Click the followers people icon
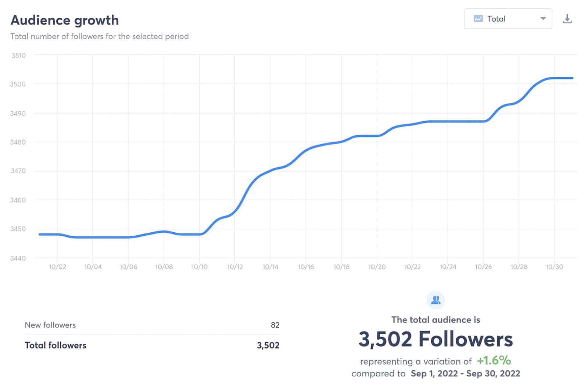The image size is (588, 386). pyautogui.click(x=435, y=300)
